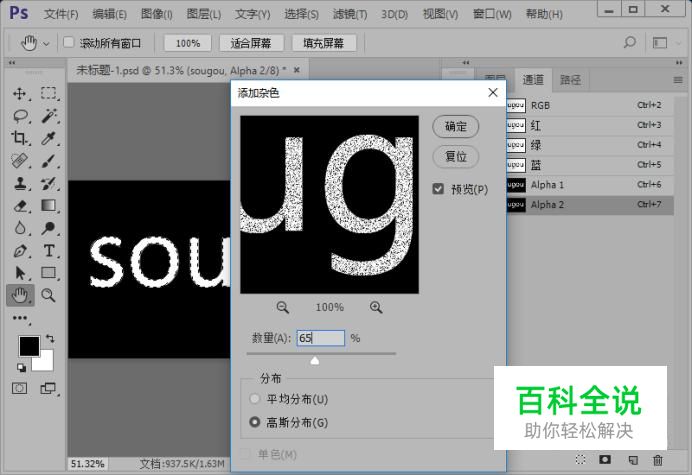Select the Dodge tool
The height and width of the screenshot is (475, 692).
pyautogui.click(x=49, y=228)
